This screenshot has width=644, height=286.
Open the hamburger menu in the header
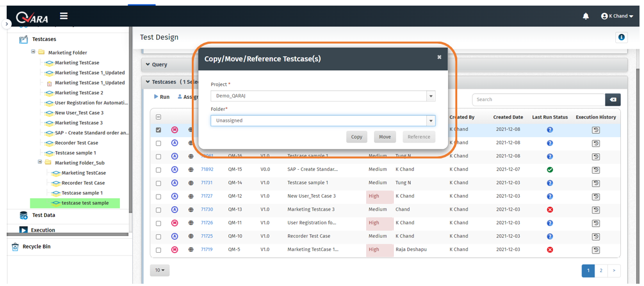click(64, 16)
